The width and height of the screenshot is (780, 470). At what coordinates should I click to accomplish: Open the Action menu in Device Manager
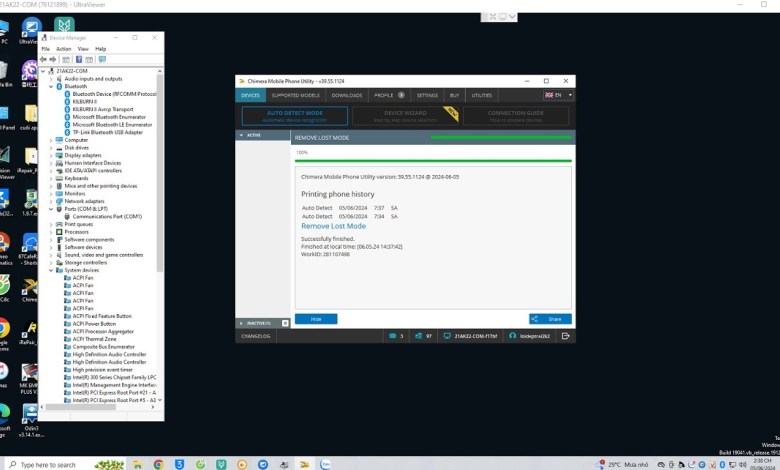coord(63,48)
